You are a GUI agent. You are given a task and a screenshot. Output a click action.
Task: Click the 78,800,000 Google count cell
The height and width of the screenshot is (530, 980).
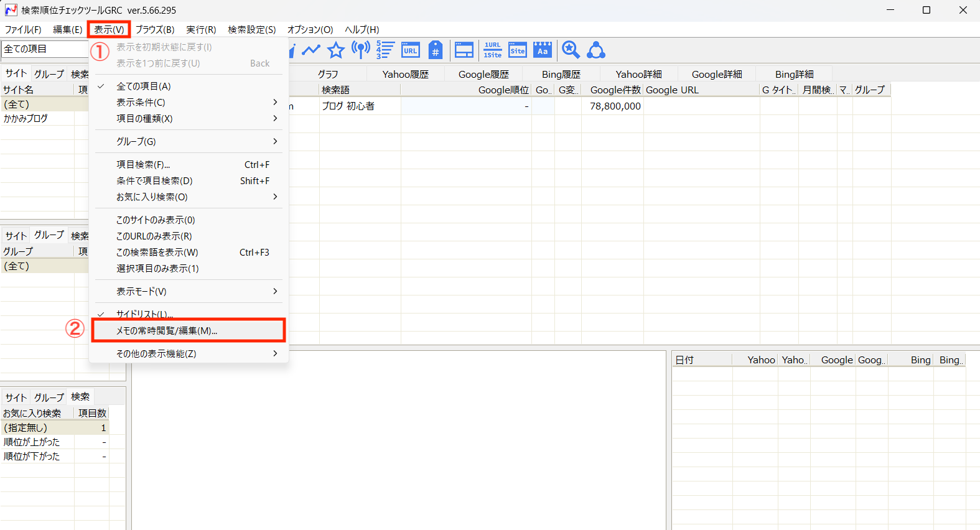click(x=612, y=106)
